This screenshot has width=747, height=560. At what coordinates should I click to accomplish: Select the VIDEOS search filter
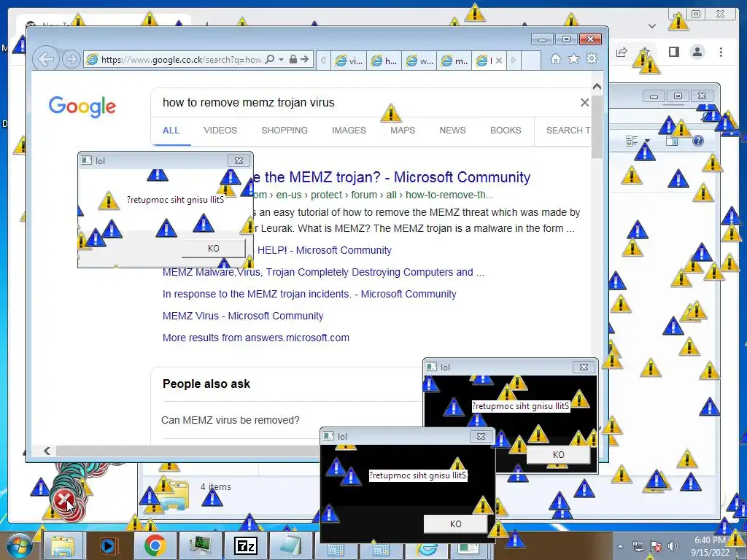click(x=220, y=131)
